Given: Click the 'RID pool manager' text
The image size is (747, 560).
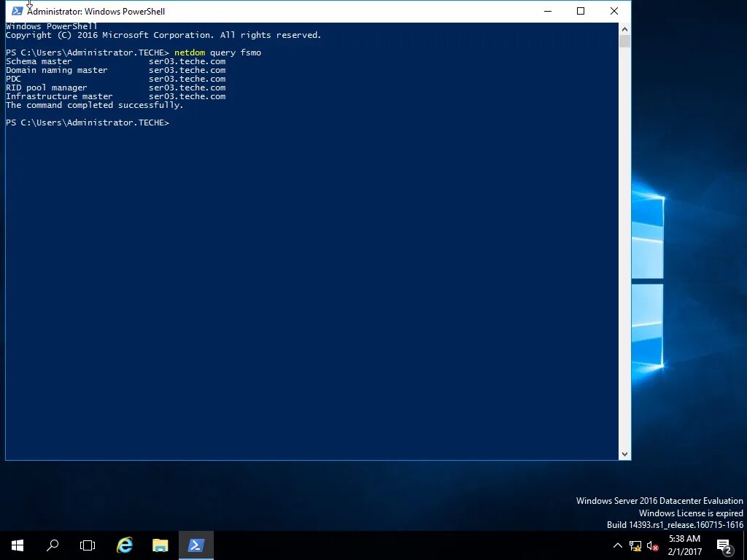Looking at the screenshot, I should tap(46, 87).
